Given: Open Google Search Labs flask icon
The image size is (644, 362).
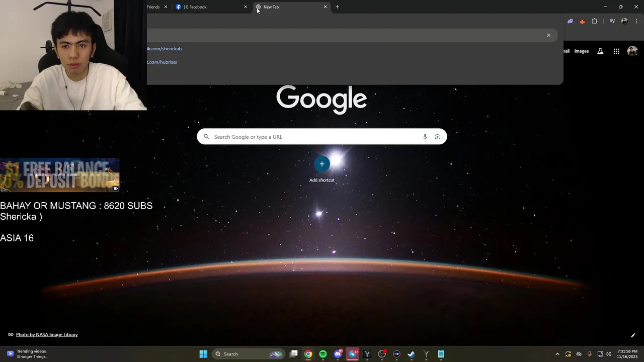Looking at the screenshot, I should [600, 51].
